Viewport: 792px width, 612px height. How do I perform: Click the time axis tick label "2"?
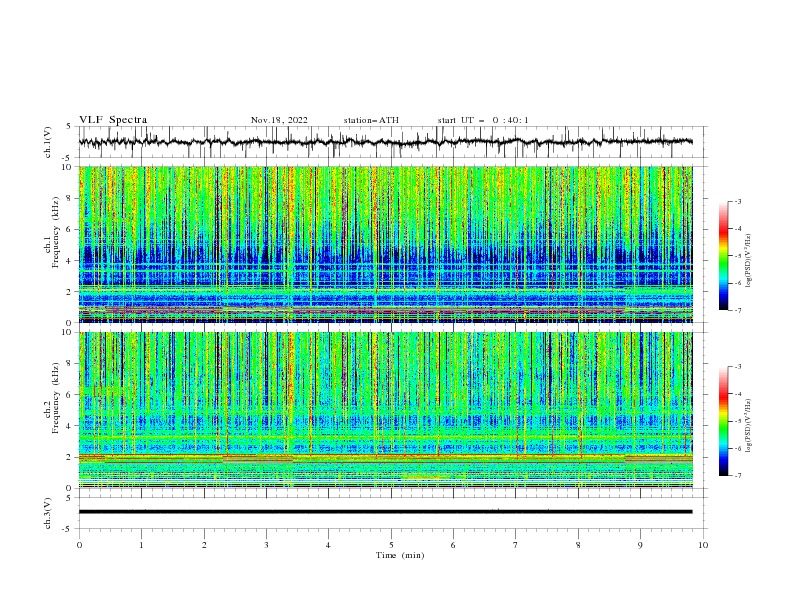(x=204, y=545)
